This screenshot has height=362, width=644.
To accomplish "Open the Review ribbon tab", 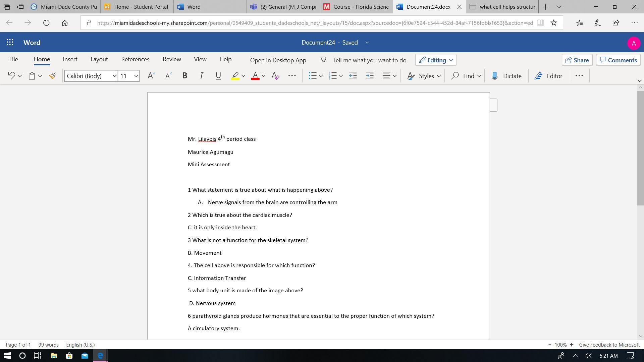I will pos(172,59).
